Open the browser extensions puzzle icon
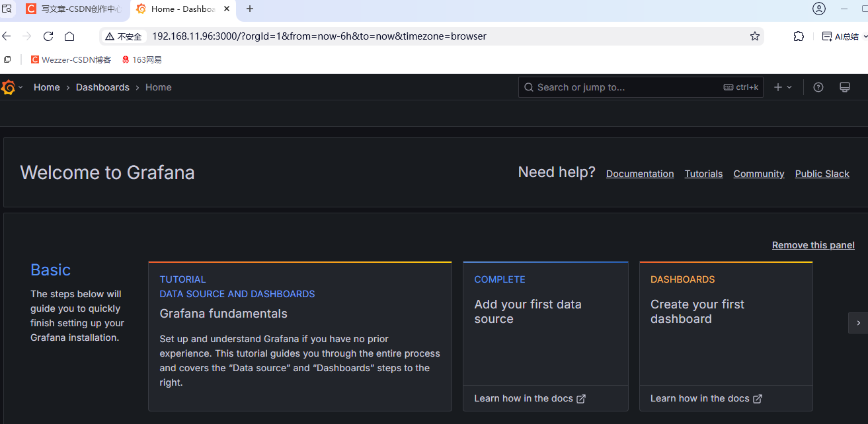Image resolution: width=868 pixels, height=424 pixels. (799, 36)
